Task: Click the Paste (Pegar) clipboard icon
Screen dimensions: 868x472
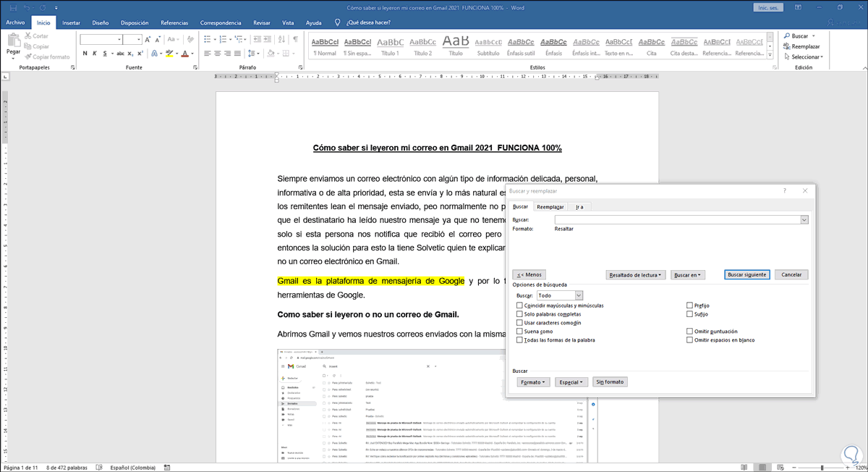Action: [x=14, y=41]
